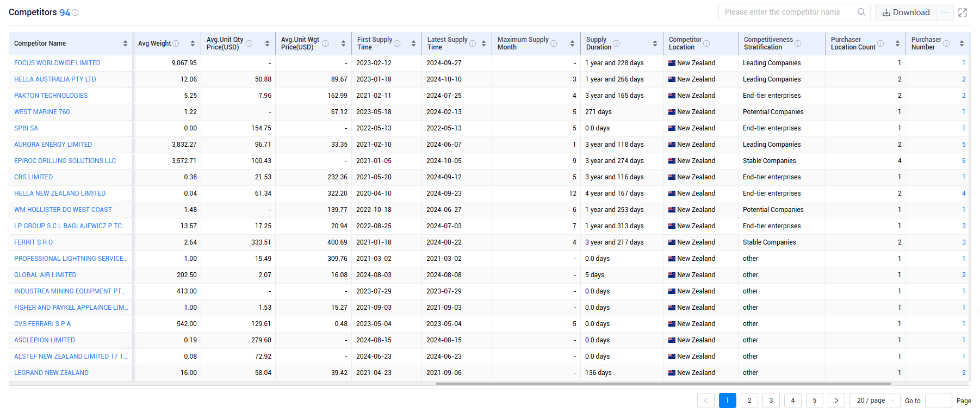Image resolution: width=980 pixels, height=413 pixels.
Task: Expand the table to fullscreen
Action: pos(963,12)
